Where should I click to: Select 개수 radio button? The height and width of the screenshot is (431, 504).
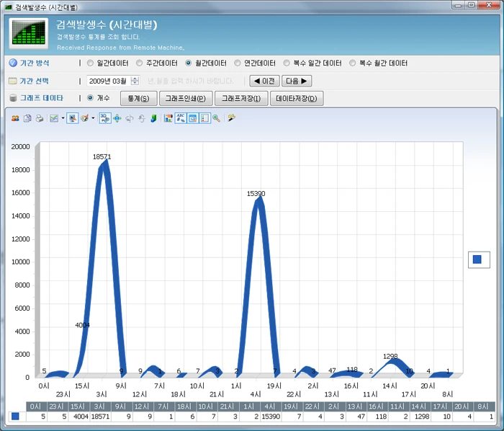[90, 98]
